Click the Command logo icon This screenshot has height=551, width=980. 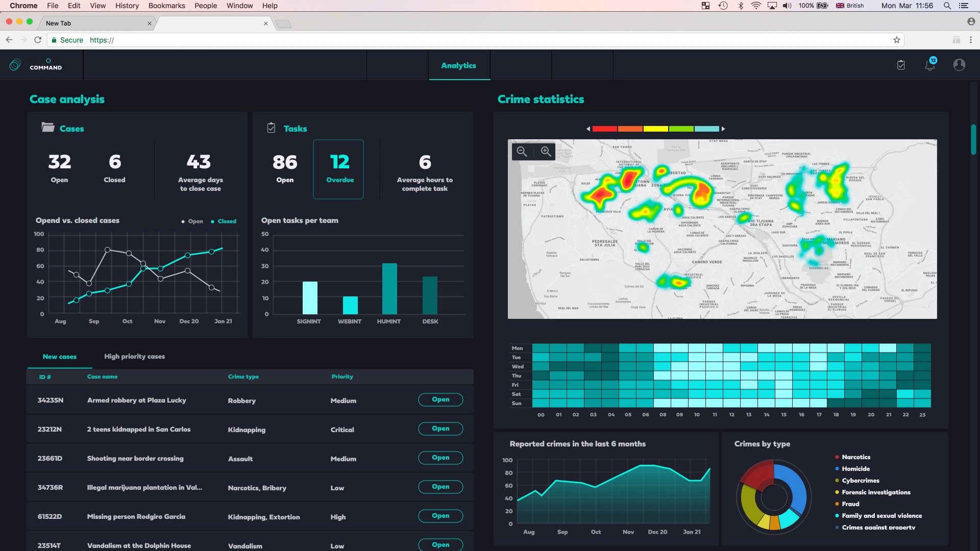tap(15, 65)
